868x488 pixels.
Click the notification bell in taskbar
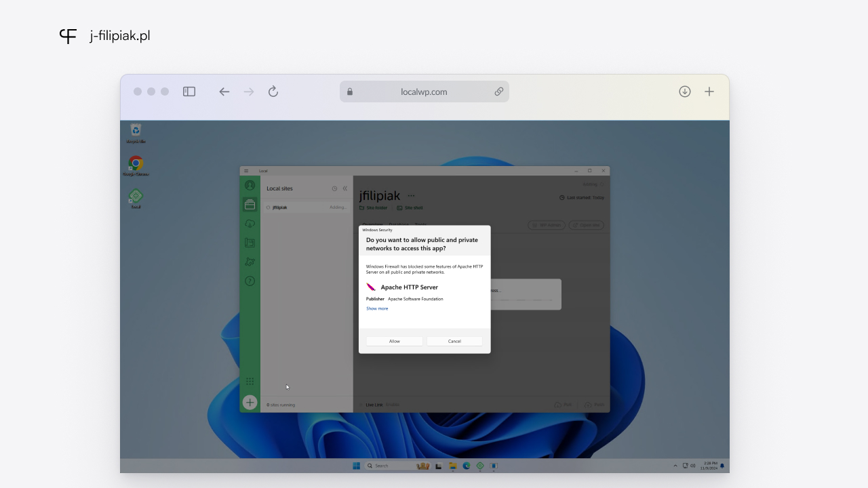click(722, 466)
